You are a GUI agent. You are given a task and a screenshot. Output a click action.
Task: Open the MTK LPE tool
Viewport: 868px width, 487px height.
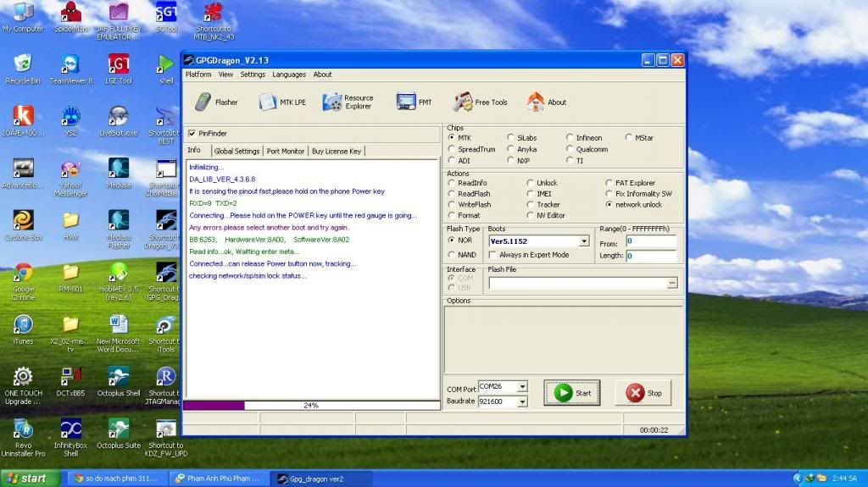pos(282,102)
